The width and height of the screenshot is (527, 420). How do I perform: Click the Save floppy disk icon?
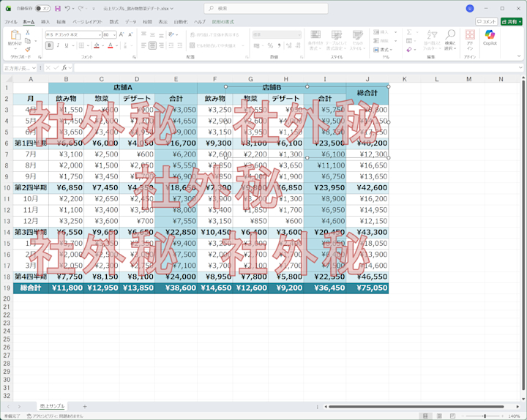click(58, 8)
